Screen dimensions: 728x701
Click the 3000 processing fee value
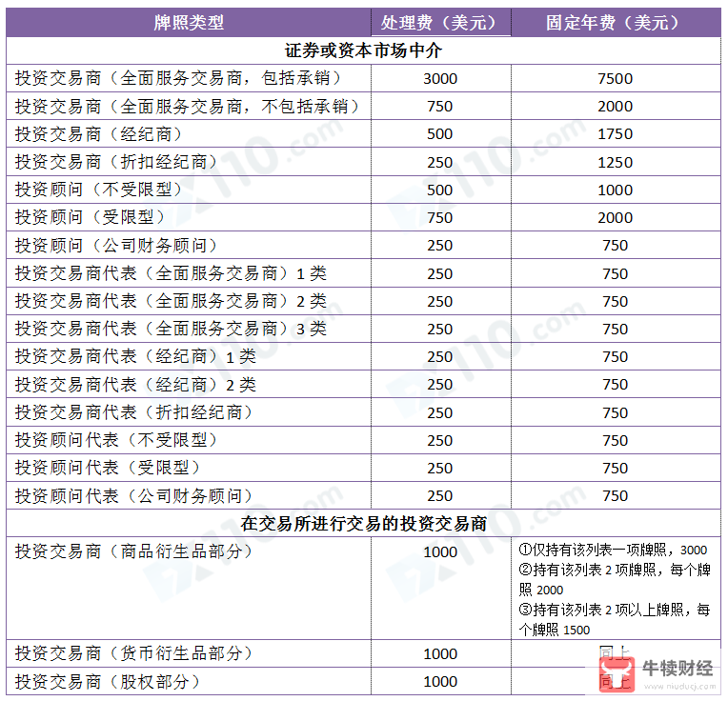440,79
